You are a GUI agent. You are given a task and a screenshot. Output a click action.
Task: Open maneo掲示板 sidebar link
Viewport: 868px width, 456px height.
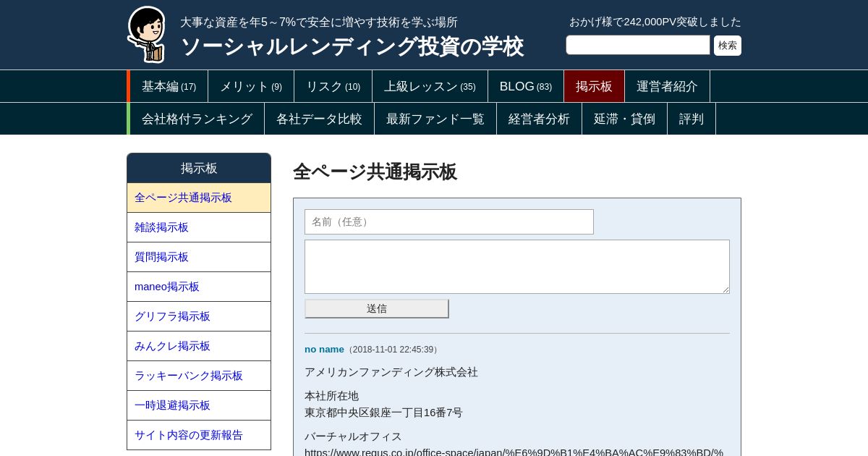(x=199, y=287)
